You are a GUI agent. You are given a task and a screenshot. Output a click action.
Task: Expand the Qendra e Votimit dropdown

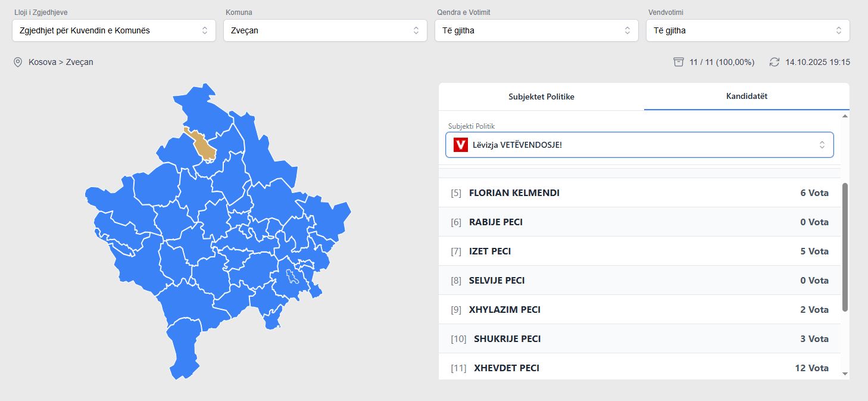pyautogui.click(x=536, y=30)
